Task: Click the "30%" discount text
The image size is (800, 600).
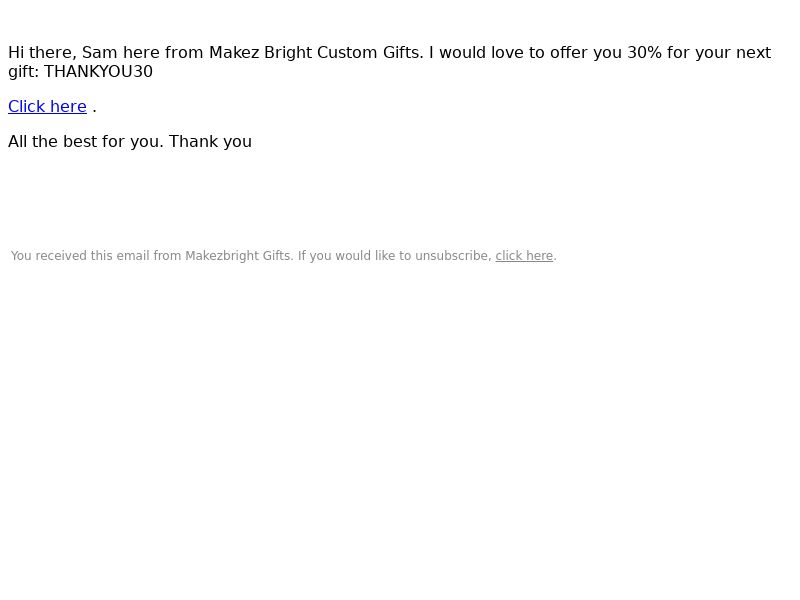Action: 644,53
